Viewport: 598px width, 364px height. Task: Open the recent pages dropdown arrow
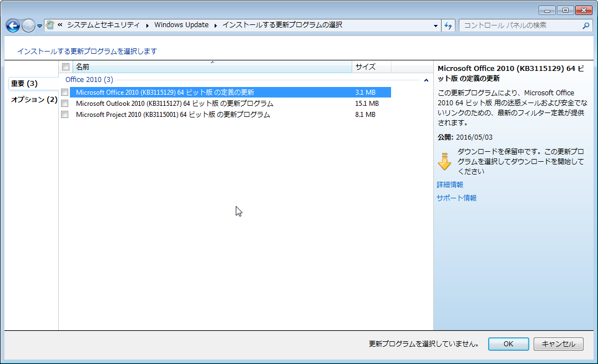(x=39, y=26)
